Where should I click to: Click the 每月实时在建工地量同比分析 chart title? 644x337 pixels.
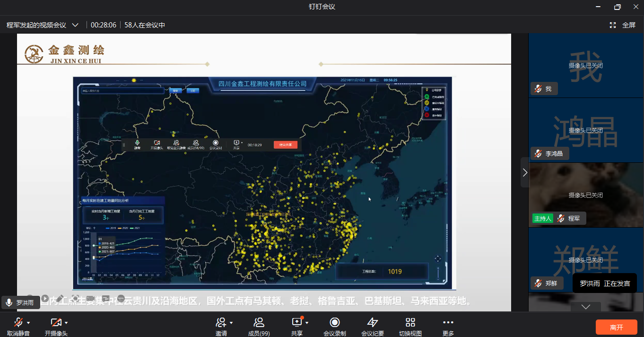(105, 201)
